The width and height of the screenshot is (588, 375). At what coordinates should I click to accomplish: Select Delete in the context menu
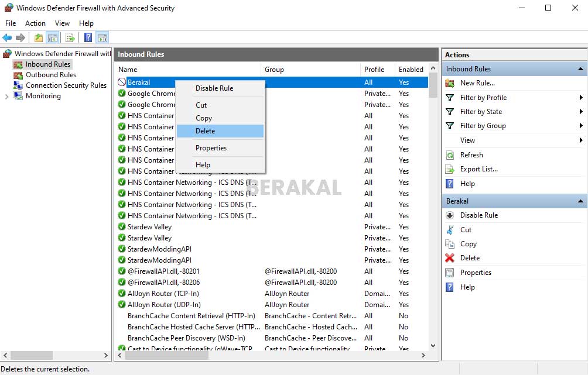click(x=205, y=131)
